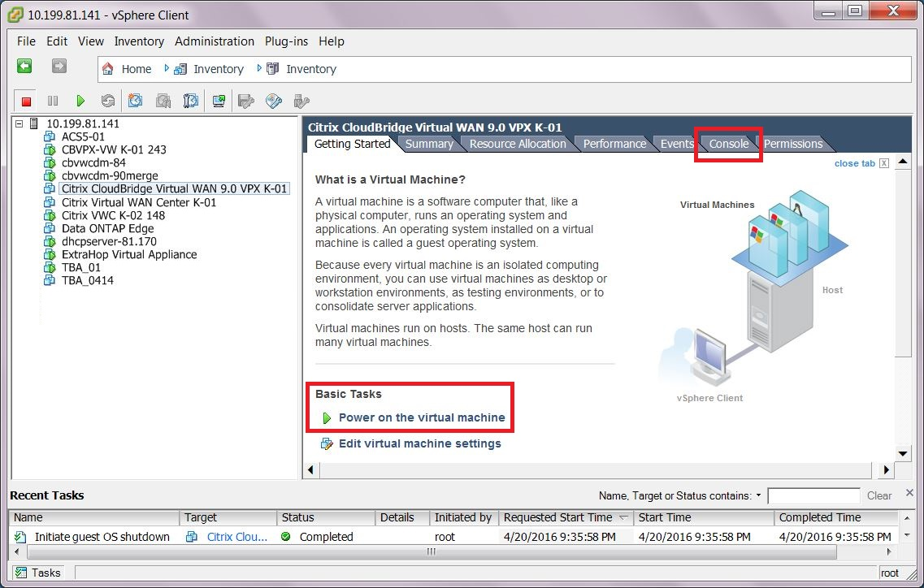The image size is (924, 588).
Task: Click the VM icon beside CBVPX-VW K-01 243
Action: click(50, 149)
